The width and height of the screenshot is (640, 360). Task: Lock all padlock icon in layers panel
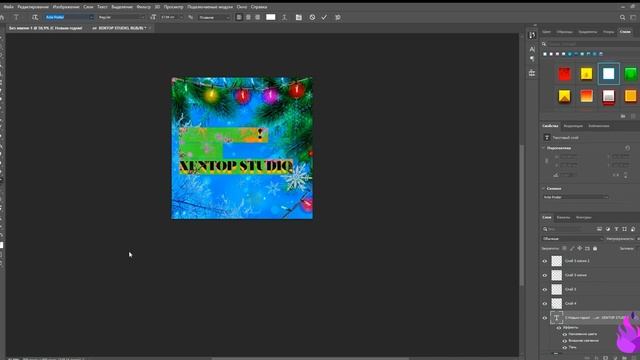595,248
